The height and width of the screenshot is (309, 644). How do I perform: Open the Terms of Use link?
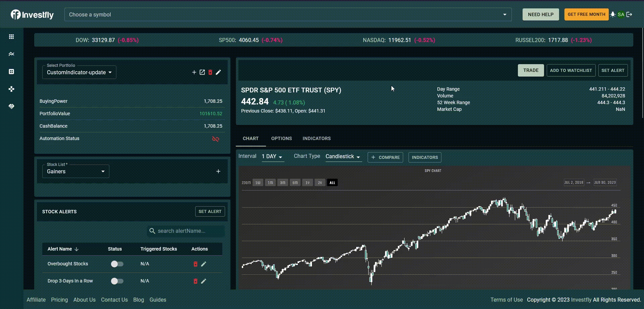click(506, 300)
